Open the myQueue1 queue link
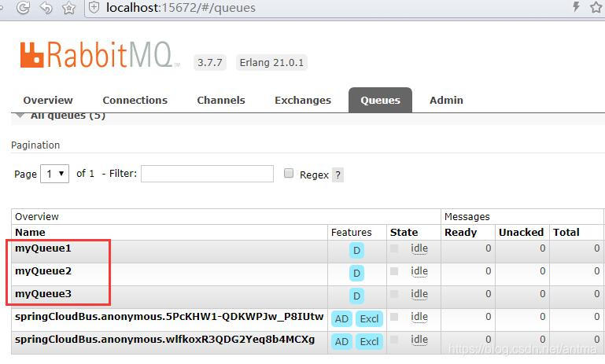Image resolution: width=605 pixels, height=364 pixels. click(43, 248)
